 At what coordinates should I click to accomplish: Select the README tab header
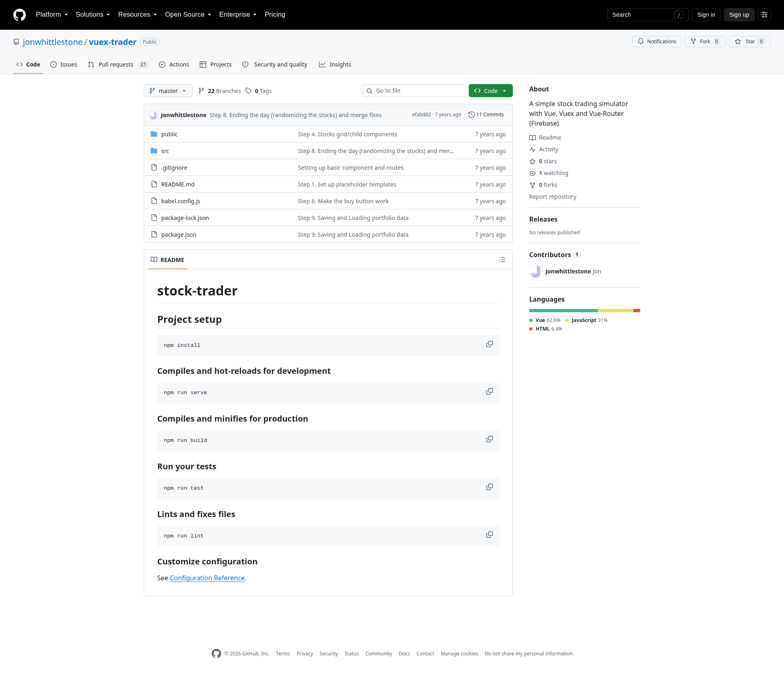(167, 260)
